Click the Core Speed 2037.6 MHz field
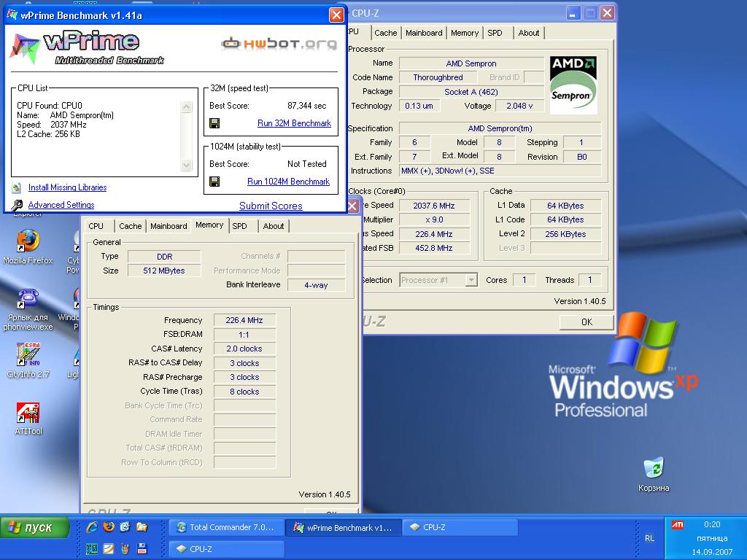Image resolution: width=747 pixels, height=560 pixels. 434,206
